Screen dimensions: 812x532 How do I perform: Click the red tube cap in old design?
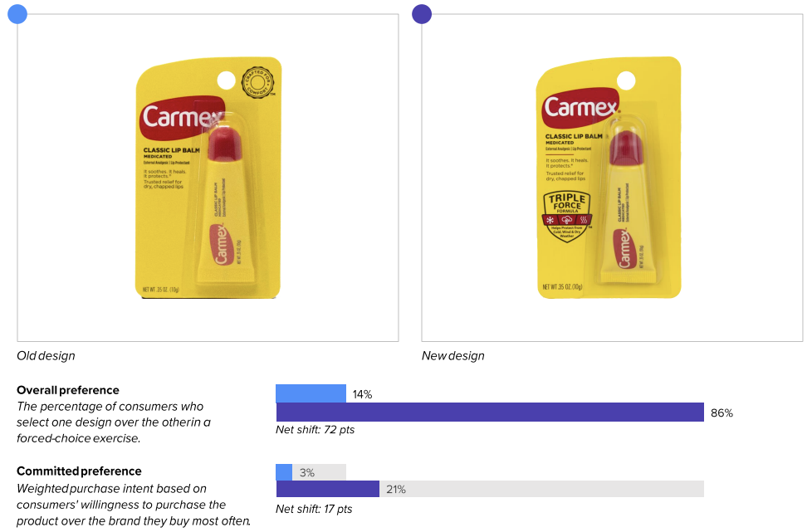point(225,144)
